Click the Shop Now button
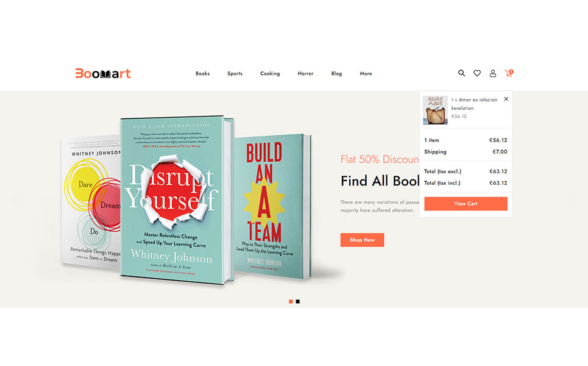This screenshot has height=366, width=588. [362, 240]
